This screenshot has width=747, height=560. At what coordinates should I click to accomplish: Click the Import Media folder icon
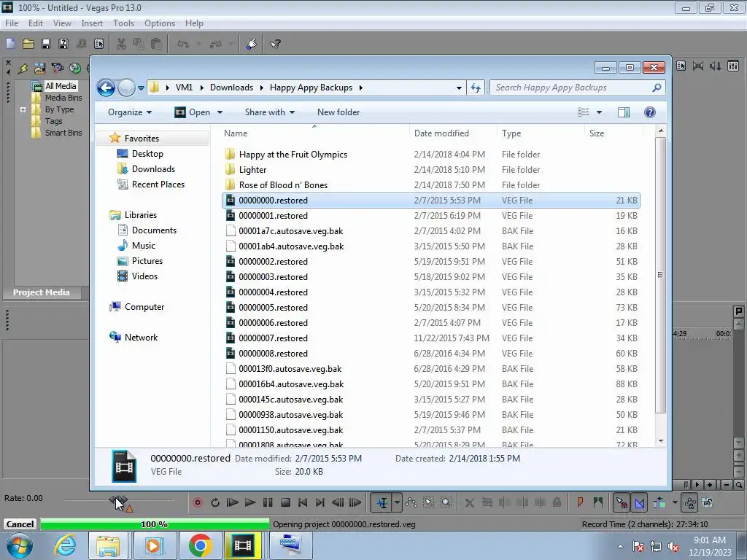[39, 68]
